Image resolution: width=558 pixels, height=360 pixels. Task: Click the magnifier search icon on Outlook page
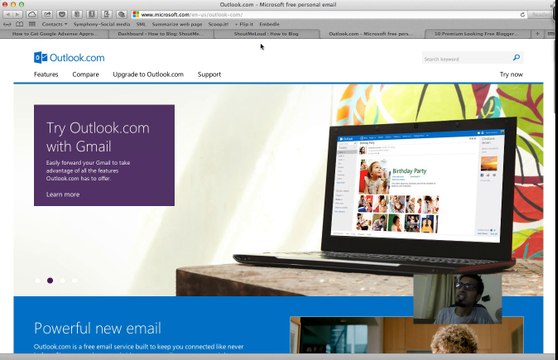pyautogui.click(x=516, y=58)
